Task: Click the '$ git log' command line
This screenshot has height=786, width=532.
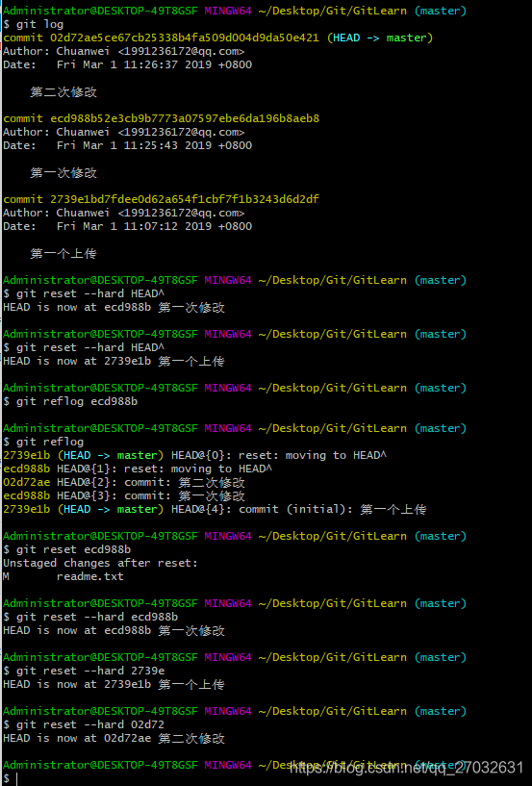Action: 33,24
